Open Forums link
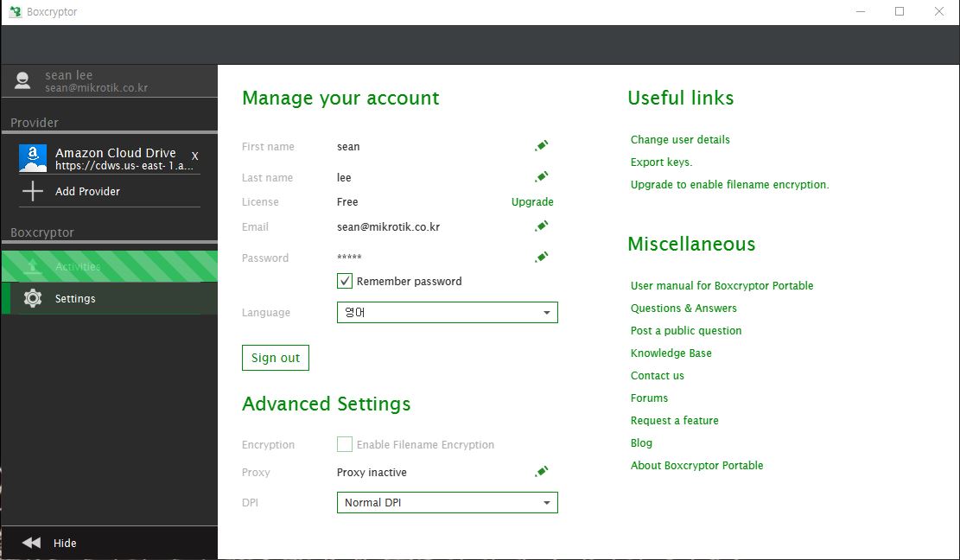 649,398
